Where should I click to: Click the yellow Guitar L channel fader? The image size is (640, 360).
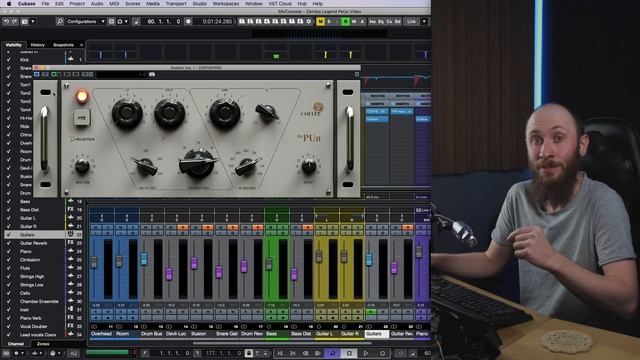[319, 257]
